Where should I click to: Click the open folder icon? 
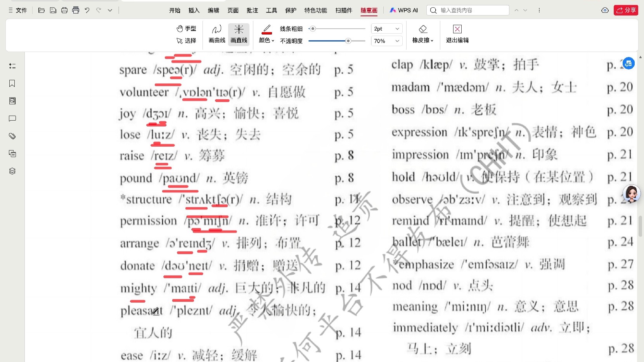[42, 10]
